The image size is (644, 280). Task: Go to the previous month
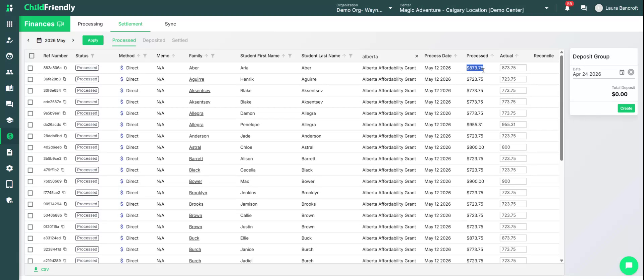(x=29, y=40)
